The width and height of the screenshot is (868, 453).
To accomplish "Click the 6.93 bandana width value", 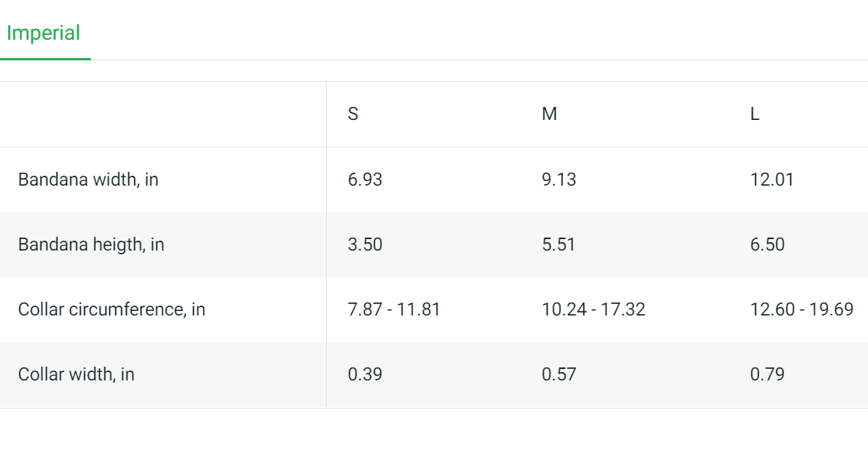I will (x=365, y=180).
